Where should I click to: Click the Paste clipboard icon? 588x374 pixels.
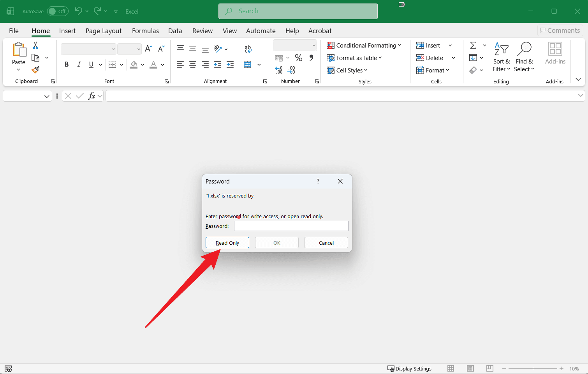[x=19, y=50]
